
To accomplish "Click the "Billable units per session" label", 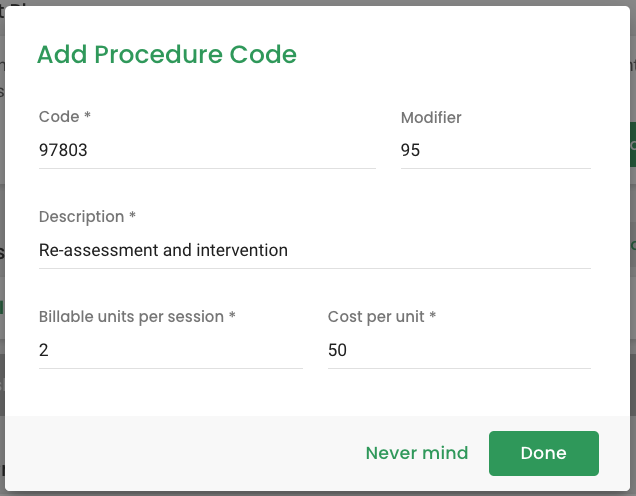I will click(131, 317).
